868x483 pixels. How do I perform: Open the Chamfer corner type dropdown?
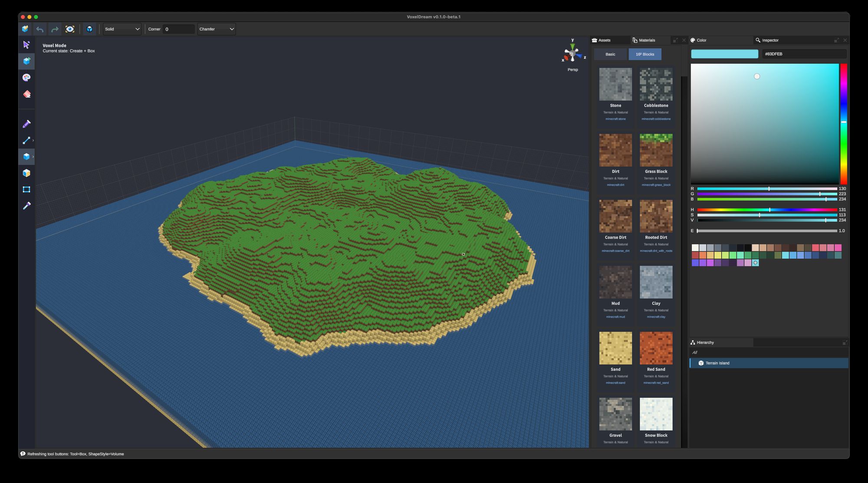216,29
